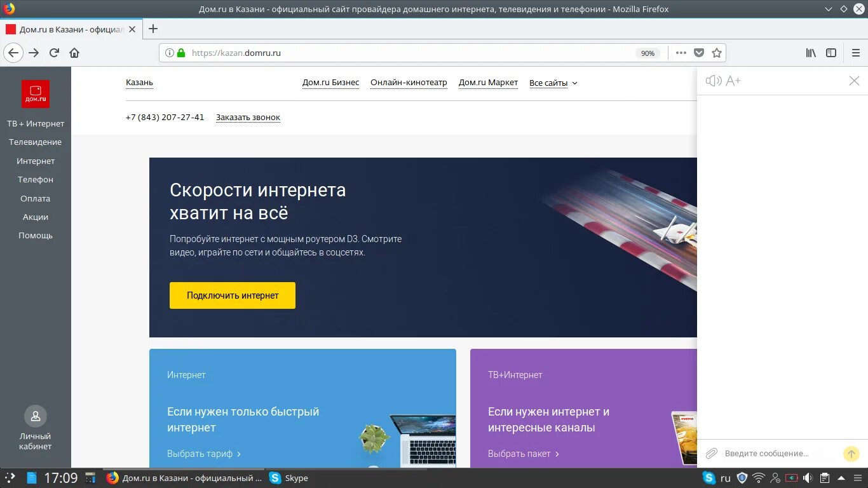The height and width of the screenshot is (488, 868).
Task: Open Дом.ru Маркет link
Action: pyautogui.click(x=488, y=83)
